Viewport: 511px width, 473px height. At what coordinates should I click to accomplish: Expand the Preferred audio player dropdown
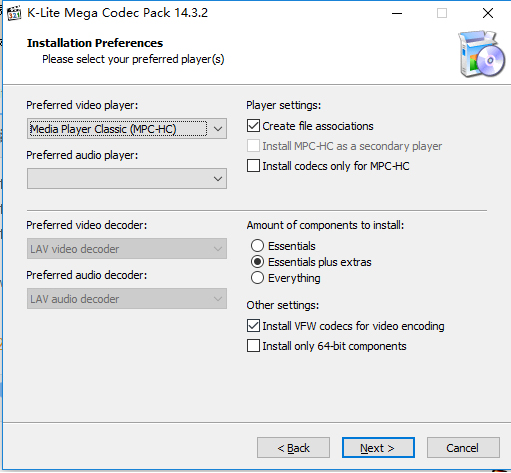coord(127,179)
